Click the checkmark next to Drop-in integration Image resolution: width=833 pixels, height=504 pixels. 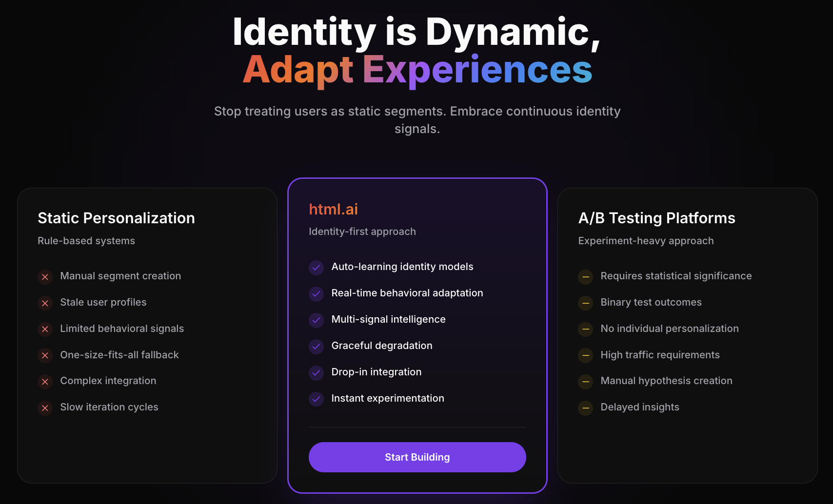coord(317,373)
